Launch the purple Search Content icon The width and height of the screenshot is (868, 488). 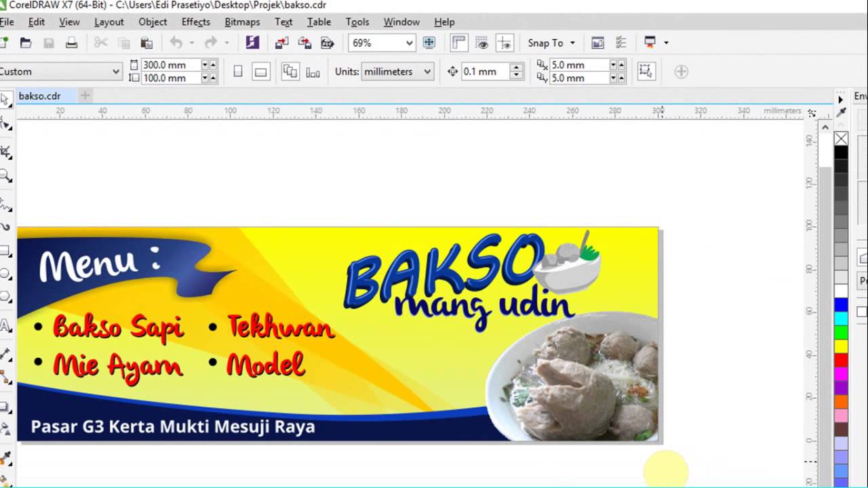[x=252, y=43]
